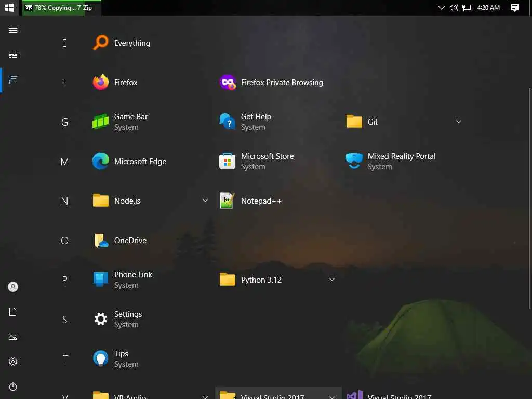Launch Mixed Reality Portal

point(391,162)
